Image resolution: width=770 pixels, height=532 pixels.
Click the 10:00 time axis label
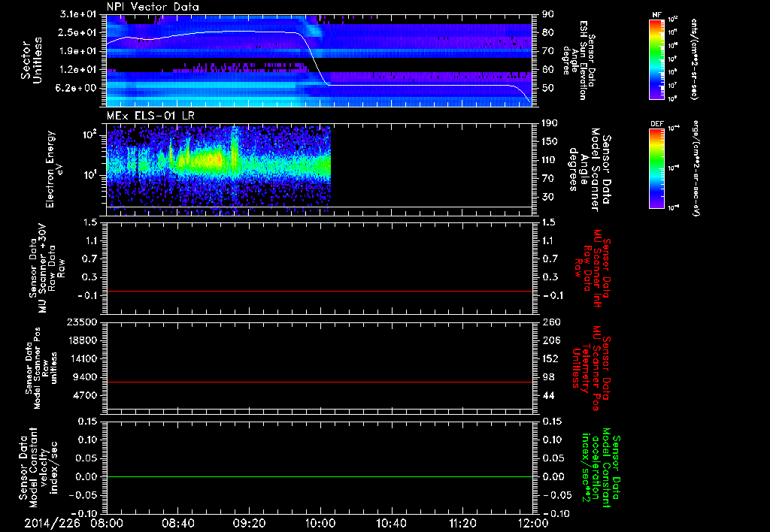320,523
